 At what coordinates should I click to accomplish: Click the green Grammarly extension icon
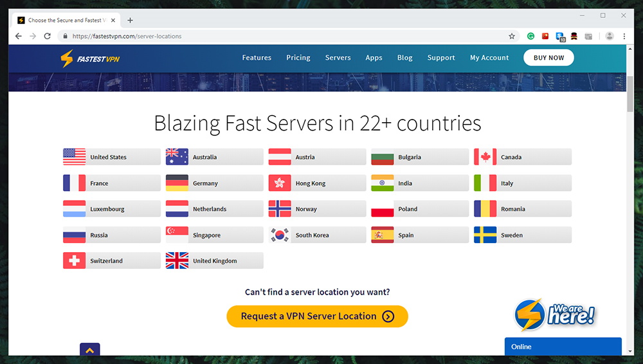[530, 36]
